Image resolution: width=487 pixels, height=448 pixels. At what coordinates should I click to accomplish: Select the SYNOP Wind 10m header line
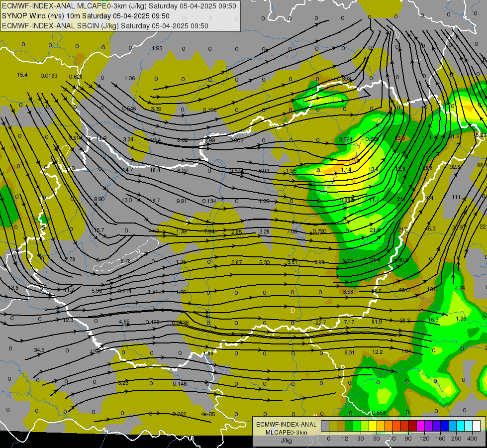point(86,16)
